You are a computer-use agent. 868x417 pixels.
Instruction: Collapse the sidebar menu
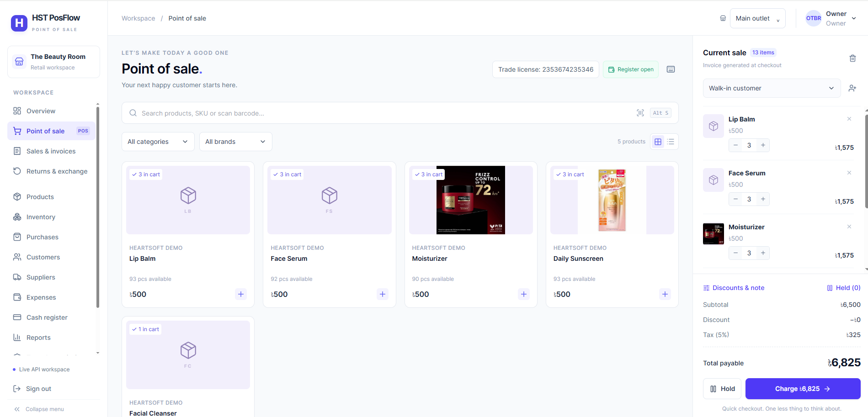click(39, 409)
